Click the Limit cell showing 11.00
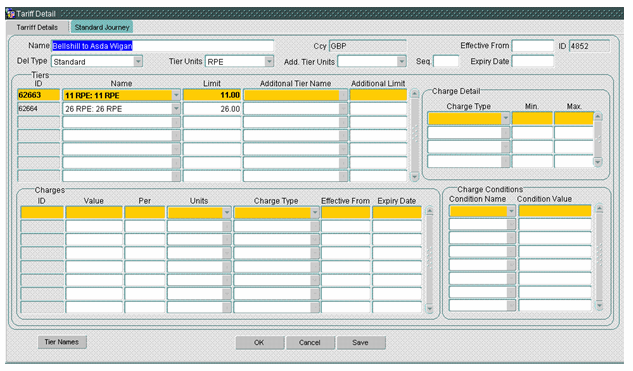The image size is (633, 371). point(212,95)
